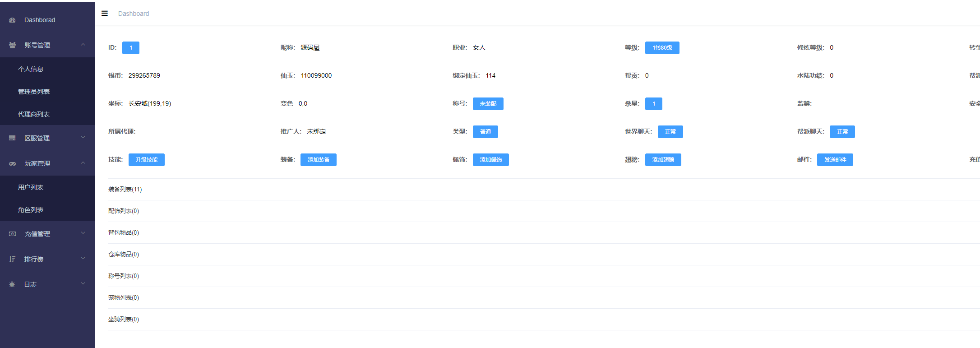The height and width of the screenshot is (348, 980).
Task: Click the 区服管理 server icon
Action: pyautogui.click(x=12, y=138)
